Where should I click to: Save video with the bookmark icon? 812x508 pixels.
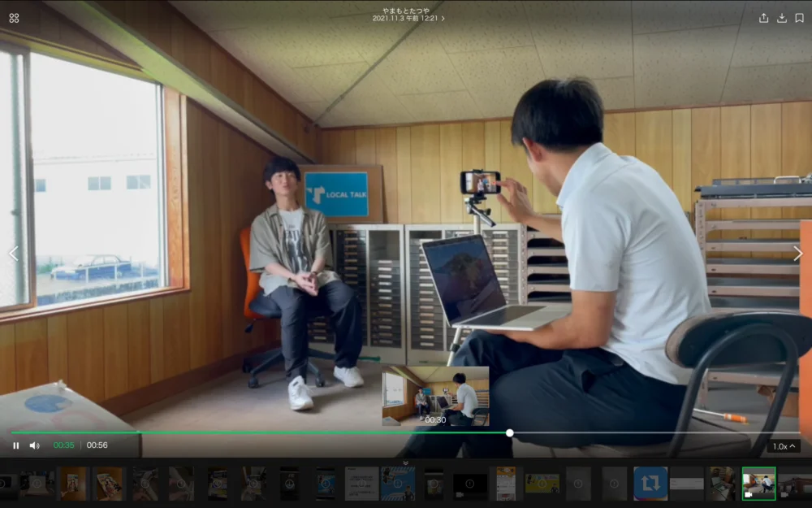coord(799,18)
